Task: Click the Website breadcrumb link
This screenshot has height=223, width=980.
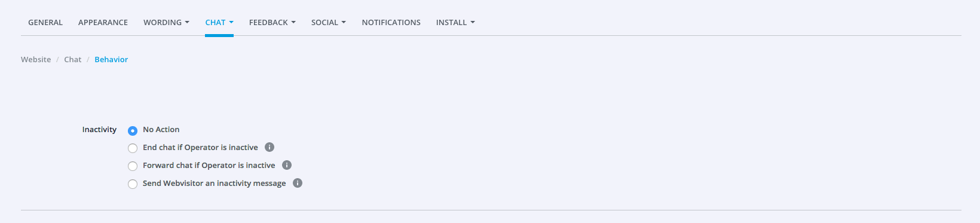Action: coord(36,59)
